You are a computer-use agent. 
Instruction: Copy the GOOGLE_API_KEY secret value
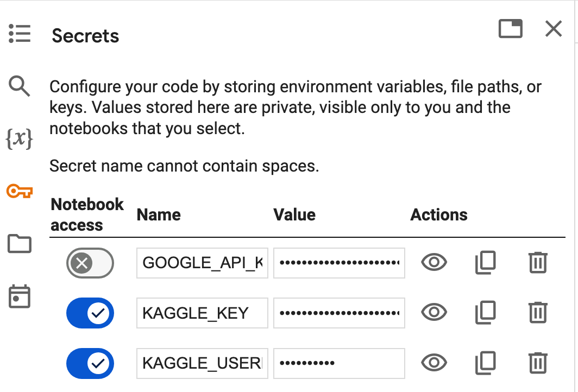pyautogui.click(x=485, y=263)
